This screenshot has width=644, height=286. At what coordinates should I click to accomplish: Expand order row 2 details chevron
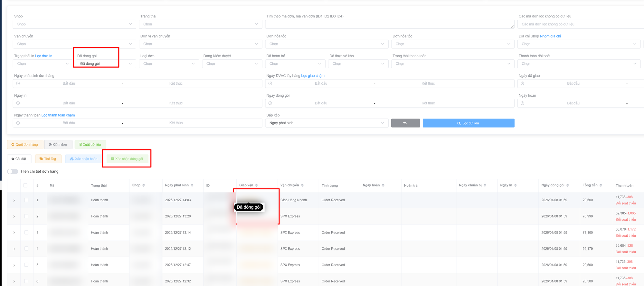tap(14, 216)
